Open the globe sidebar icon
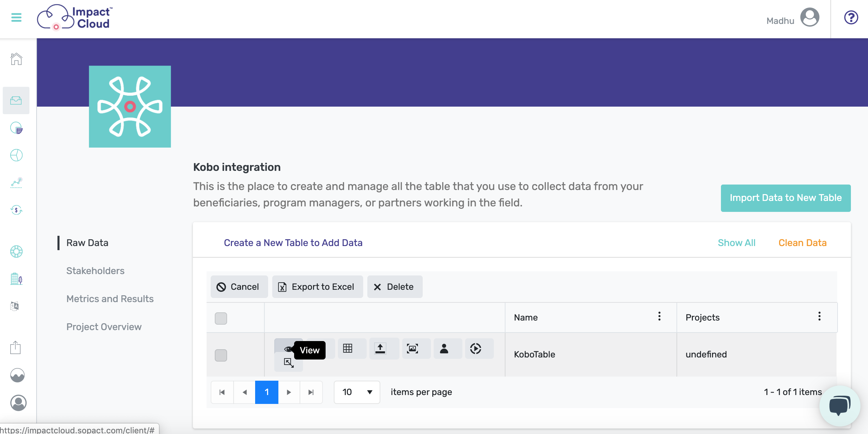The height and width of the screenshot is (434, 868). (16, 155)
